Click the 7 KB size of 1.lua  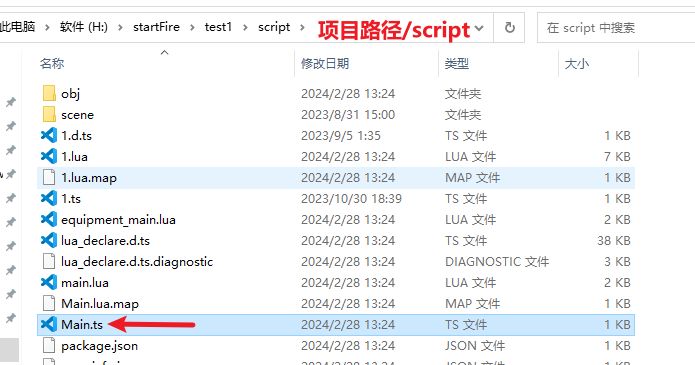tap(617, 157)
